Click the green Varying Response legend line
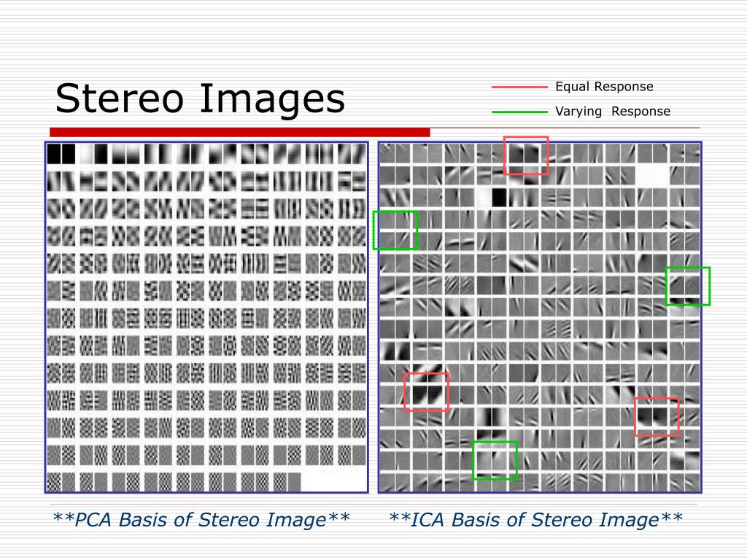The width and height of the screenshot is (747, 560). [x=519, y=112]
